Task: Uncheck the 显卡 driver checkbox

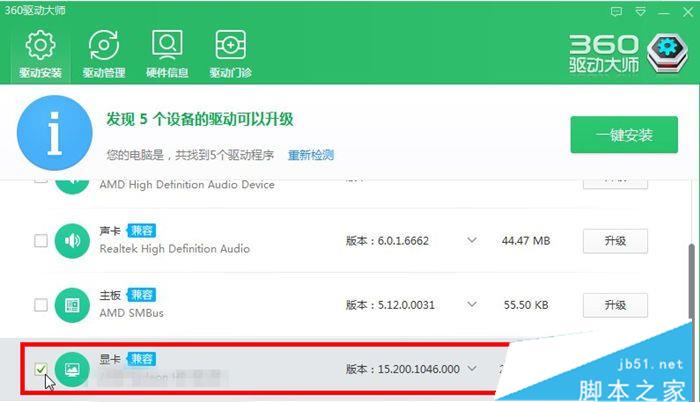Action: [41, 369]
